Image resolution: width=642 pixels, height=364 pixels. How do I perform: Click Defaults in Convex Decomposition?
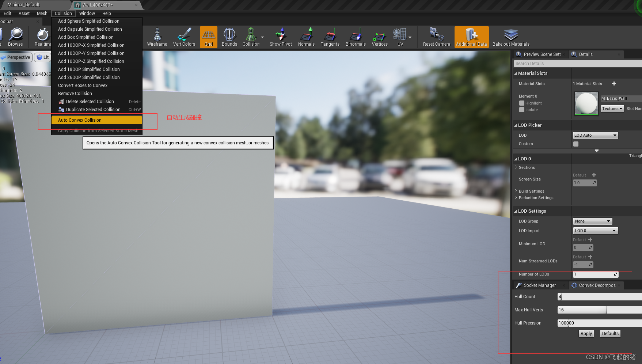pyautogui.click(x=610, y=334)
